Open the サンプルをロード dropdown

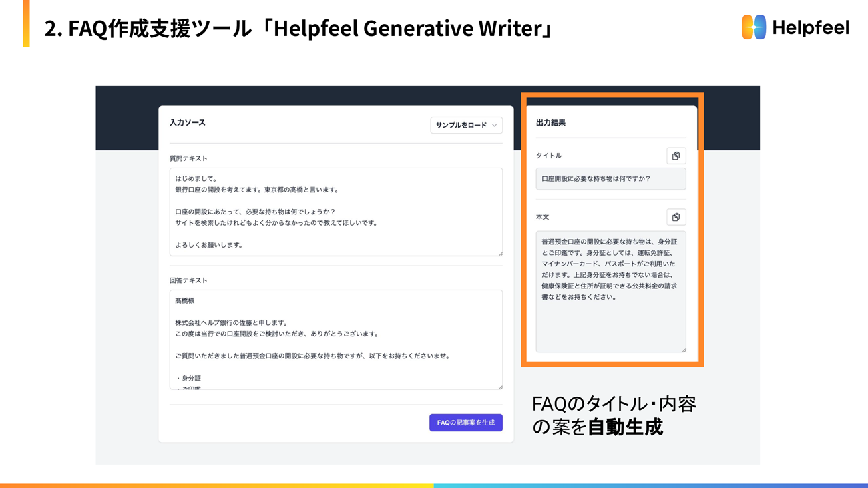coord(466,125)
